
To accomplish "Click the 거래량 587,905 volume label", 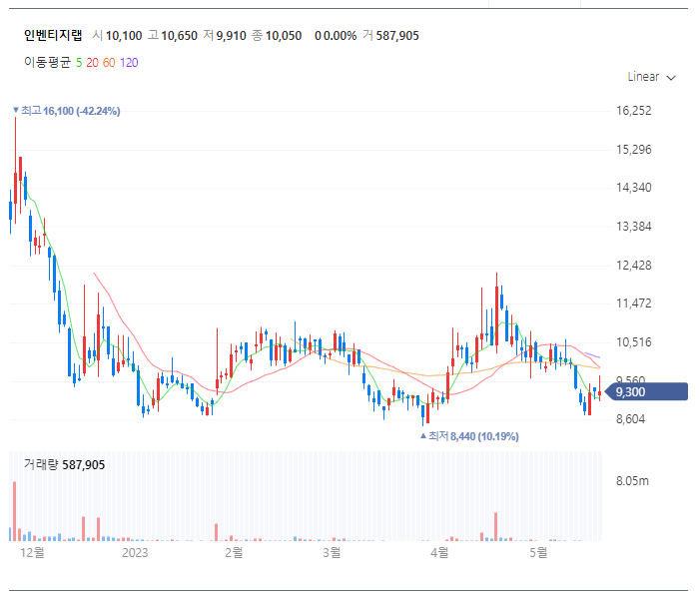I will point(64,464).
